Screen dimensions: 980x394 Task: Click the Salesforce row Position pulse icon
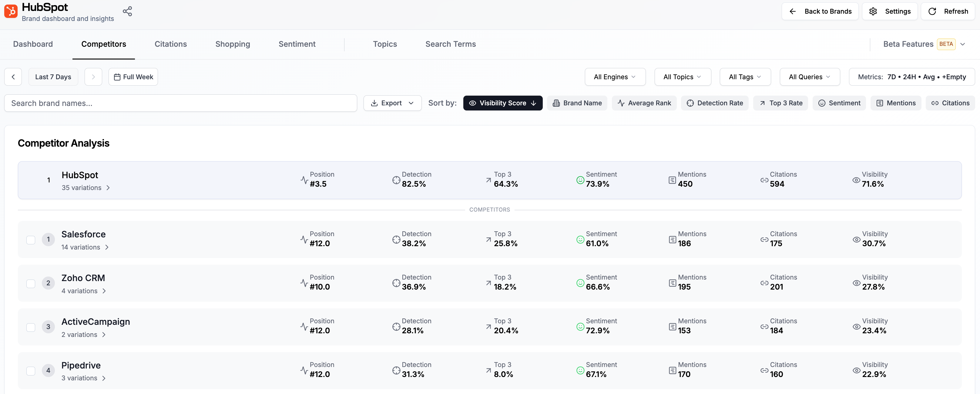pos(304,239)
